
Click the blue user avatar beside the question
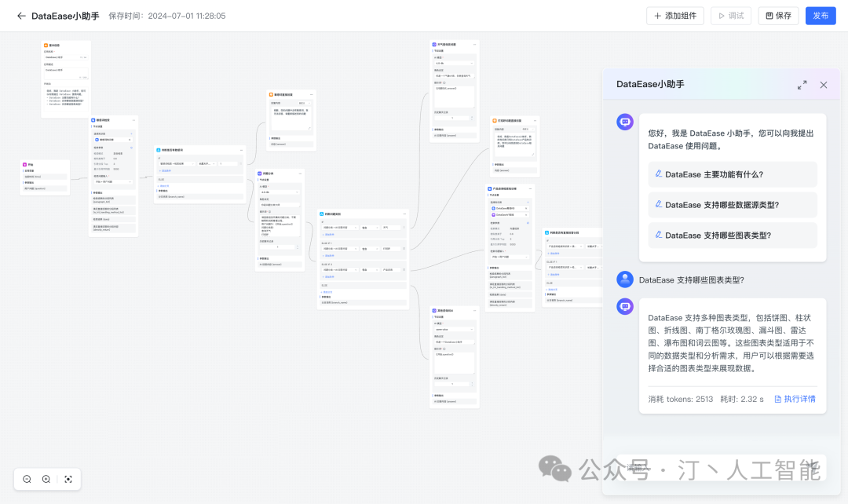624,279
